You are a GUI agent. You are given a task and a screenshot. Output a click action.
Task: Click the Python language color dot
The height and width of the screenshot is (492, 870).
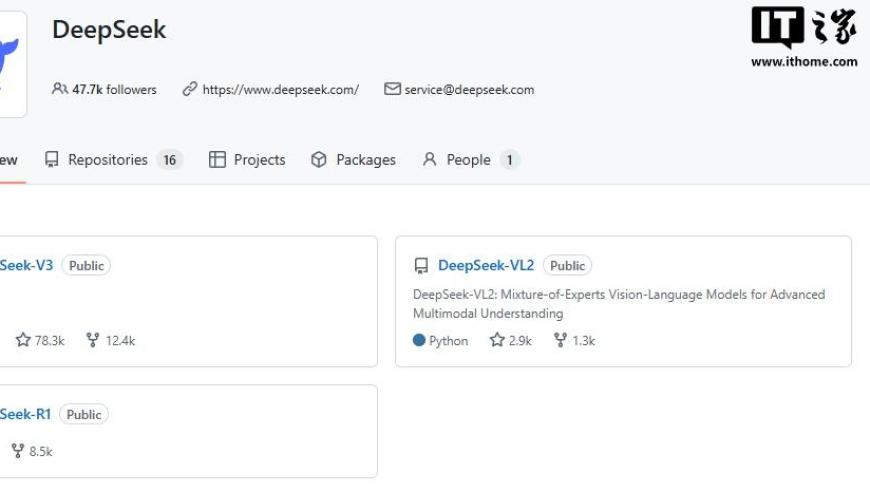point(419,340)
